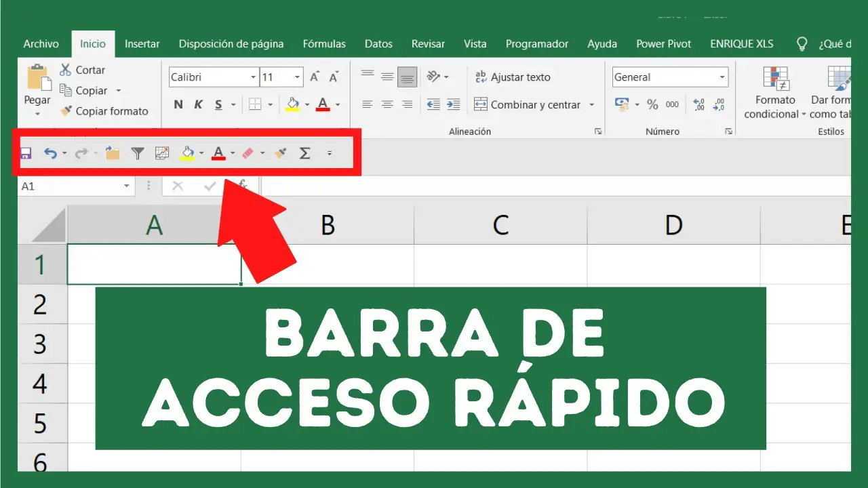The height and width of the screenshot is (488, 868).
Task: Click the orientation (angled text) icon
Action: tap(434, 77)
